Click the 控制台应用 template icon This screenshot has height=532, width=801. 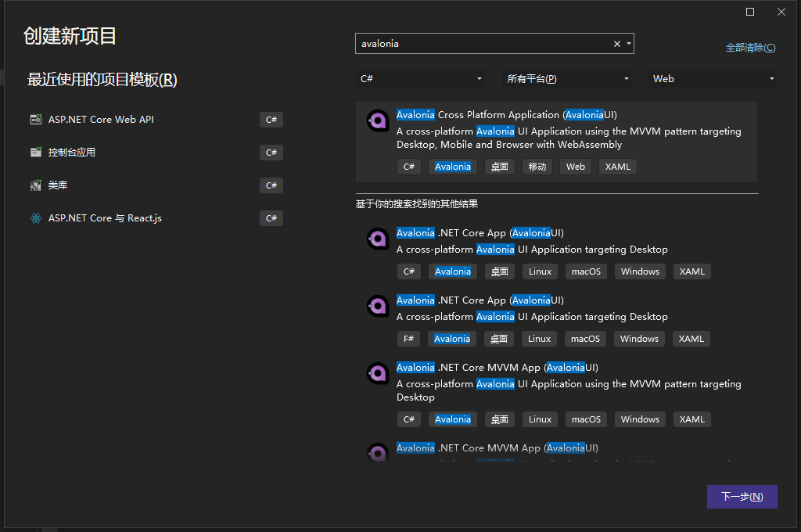36,153
